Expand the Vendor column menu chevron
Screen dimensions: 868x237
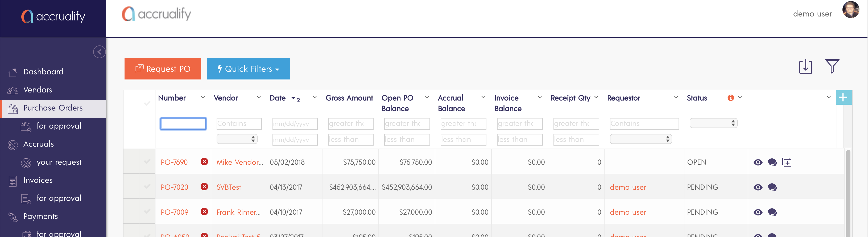coord(259,97)
